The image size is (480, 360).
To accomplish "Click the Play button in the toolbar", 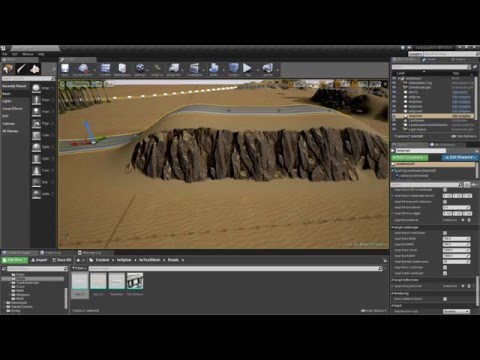I will coord(247,70).
